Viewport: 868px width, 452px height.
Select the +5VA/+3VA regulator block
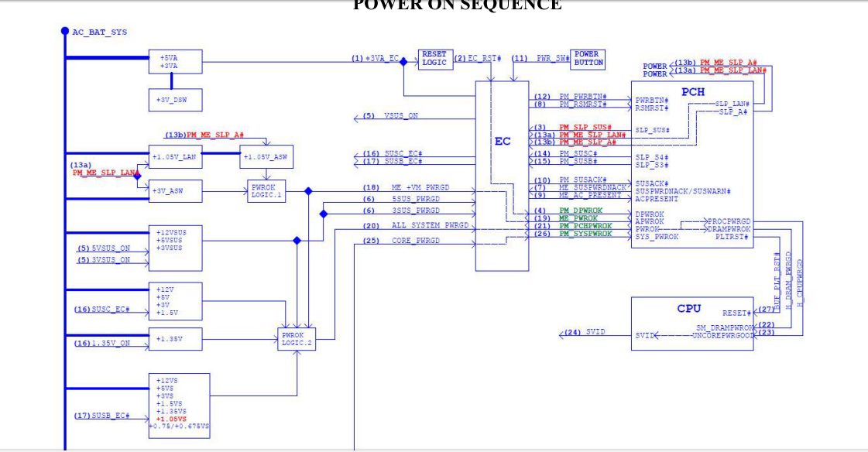tap(175, 62)
